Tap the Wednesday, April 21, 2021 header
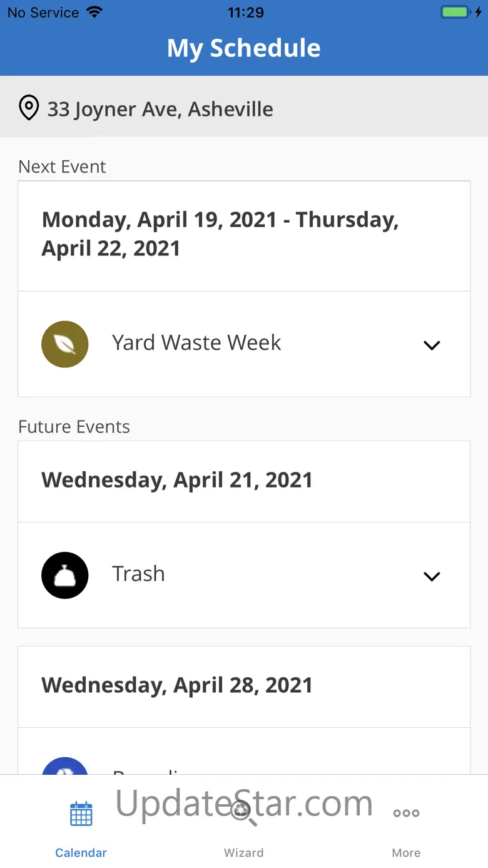488x868 pixels. tap(177, 481)
